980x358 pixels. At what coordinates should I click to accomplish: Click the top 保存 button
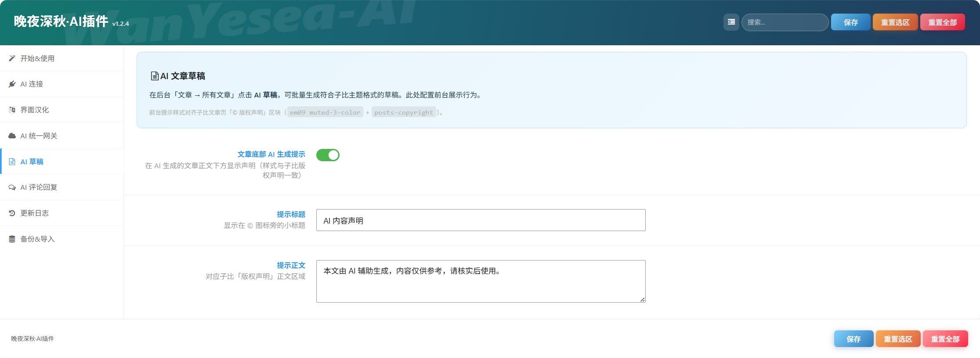pyautogui.click(x=850, y=22)
